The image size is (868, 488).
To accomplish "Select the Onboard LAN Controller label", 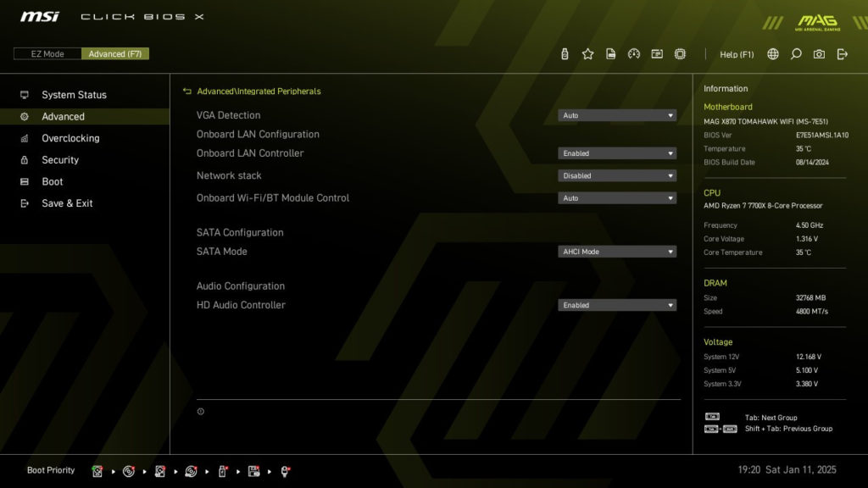I will (250, 153).
